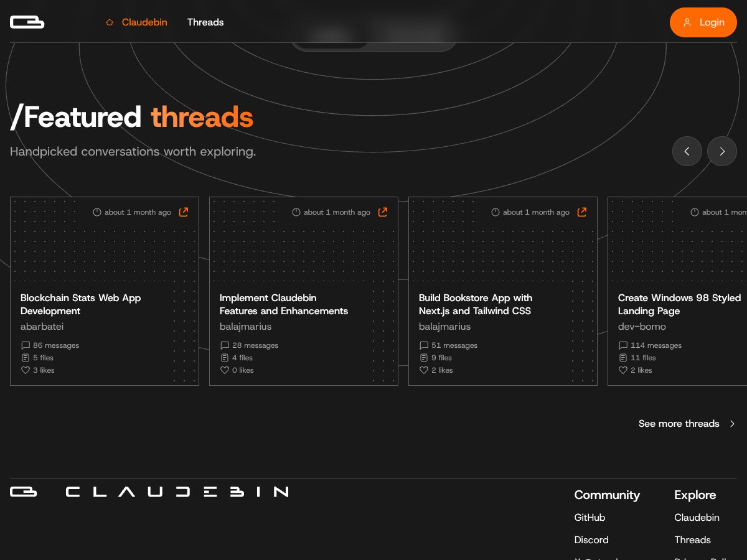
Task: Click heart icon on Build Bookstore card
Action: click(424, 370)
